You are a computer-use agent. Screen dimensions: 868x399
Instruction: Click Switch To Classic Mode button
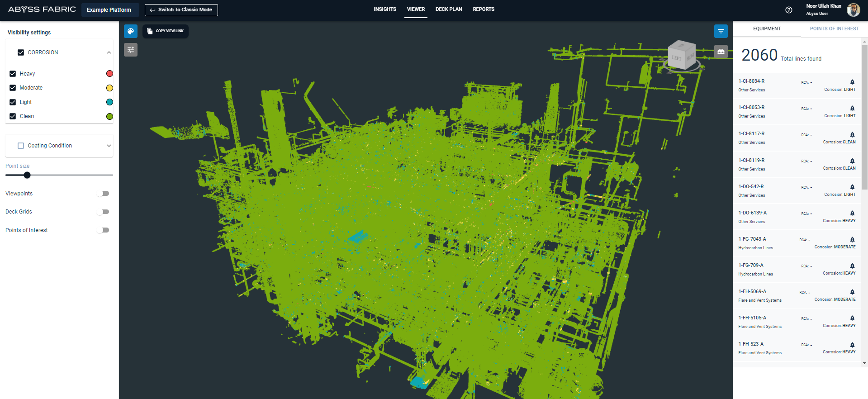tap(181, 10)
